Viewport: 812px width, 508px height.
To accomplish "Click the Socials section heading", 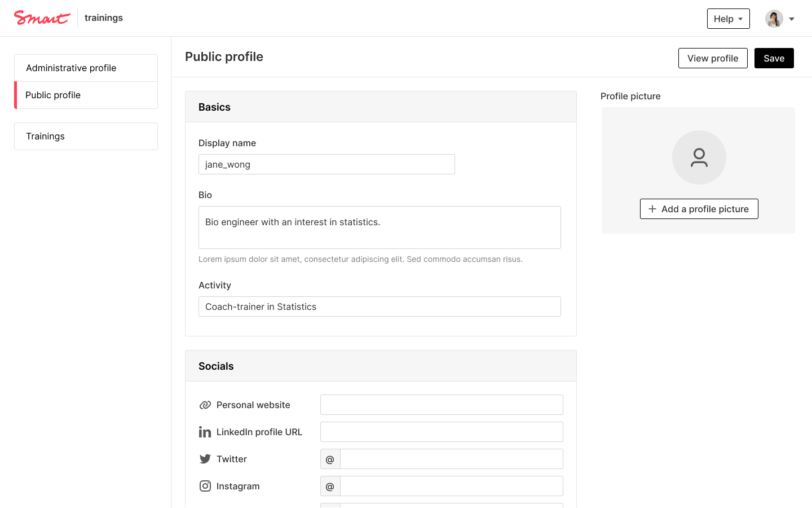I will (216, 366).
